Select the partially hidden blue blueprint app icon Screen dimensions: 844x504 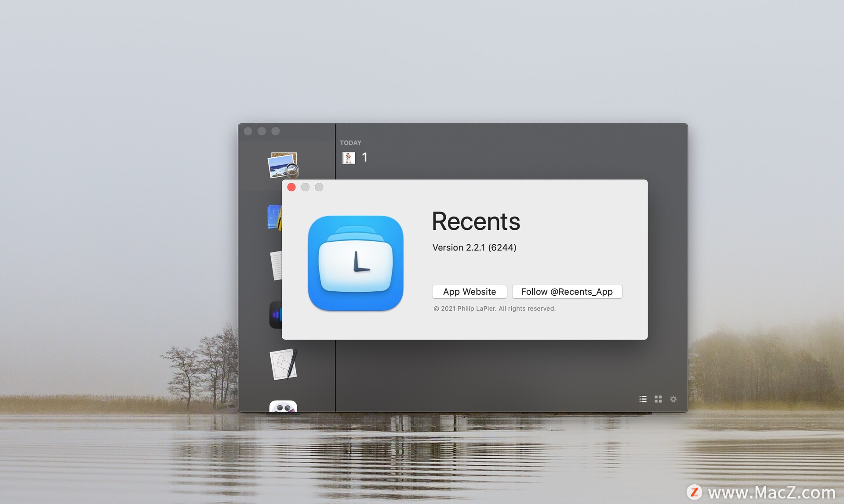[274, 217]
